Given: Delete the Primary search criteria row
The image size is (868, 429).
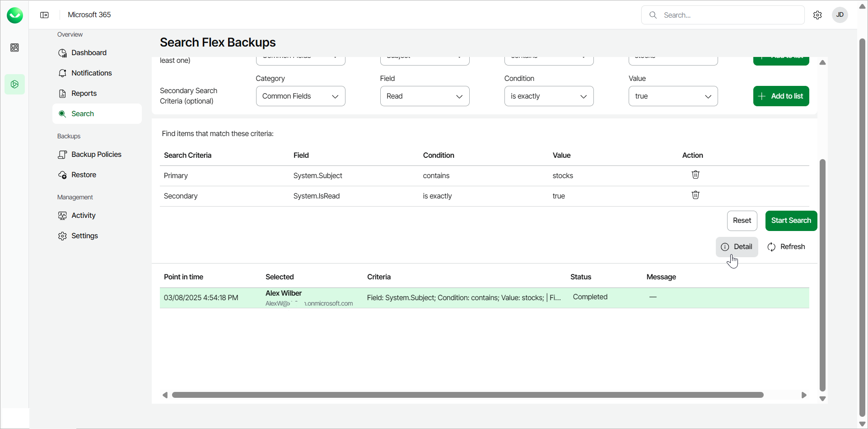Looking at the screenshot, I should click(x=695, y=175).
